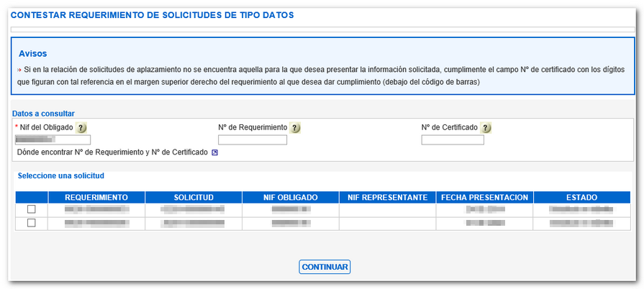The width and height of the screenshot is (644, 289).
Task: Focus the Nº de Certificado input field
Action: tap(453, 140)
